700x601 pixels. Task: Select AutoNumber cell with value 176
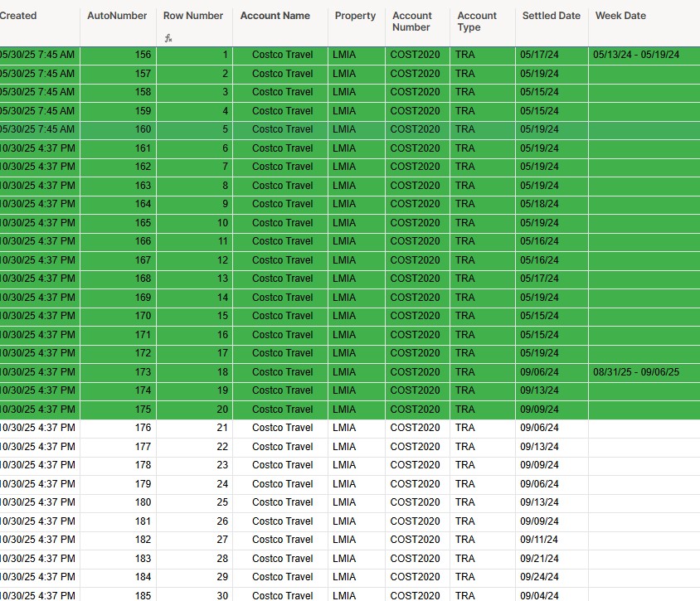pos(118,428)
